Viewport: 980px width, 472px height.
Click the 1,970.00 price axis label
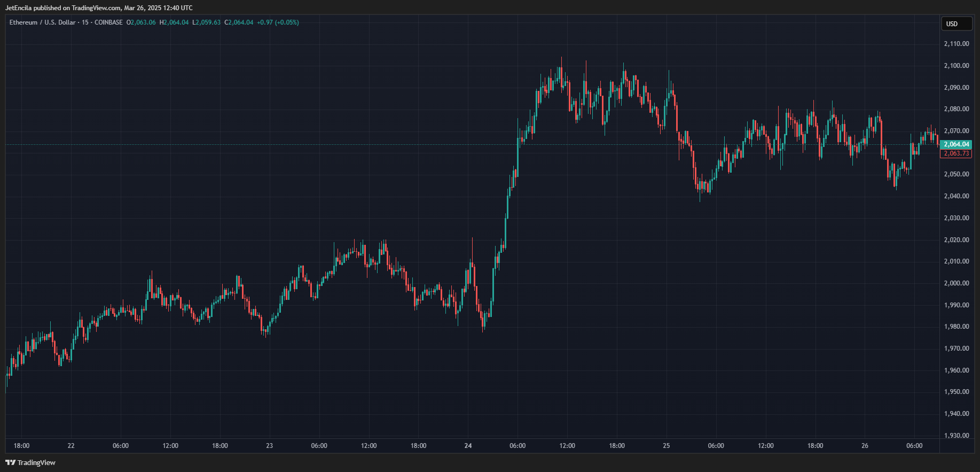[957, 349]
